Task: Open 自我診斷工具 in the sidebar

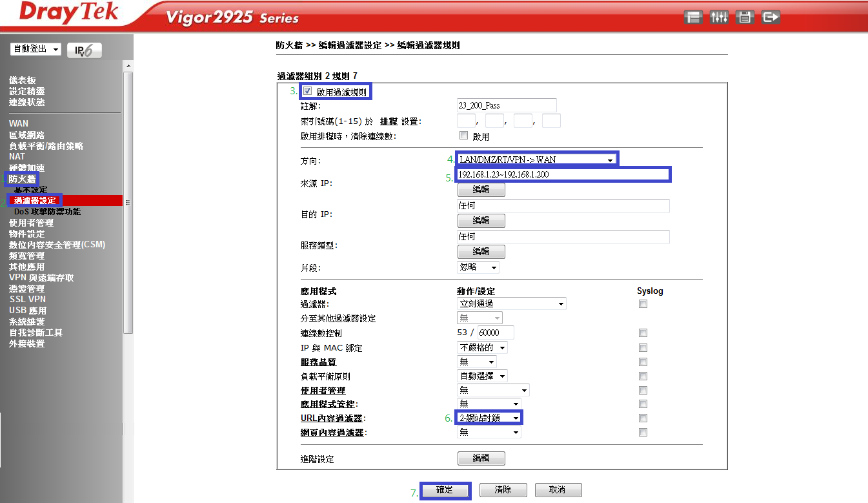Action: coord(35,333)
